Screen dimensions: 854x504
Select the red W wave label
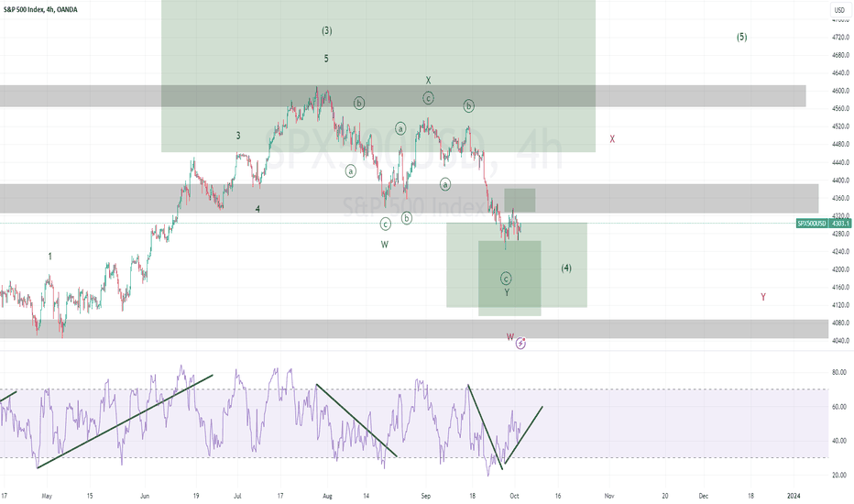(509, 336)
